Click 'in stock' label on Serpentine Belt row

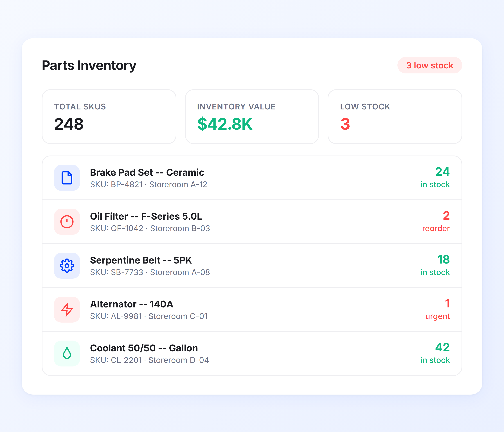click(435, 272)
